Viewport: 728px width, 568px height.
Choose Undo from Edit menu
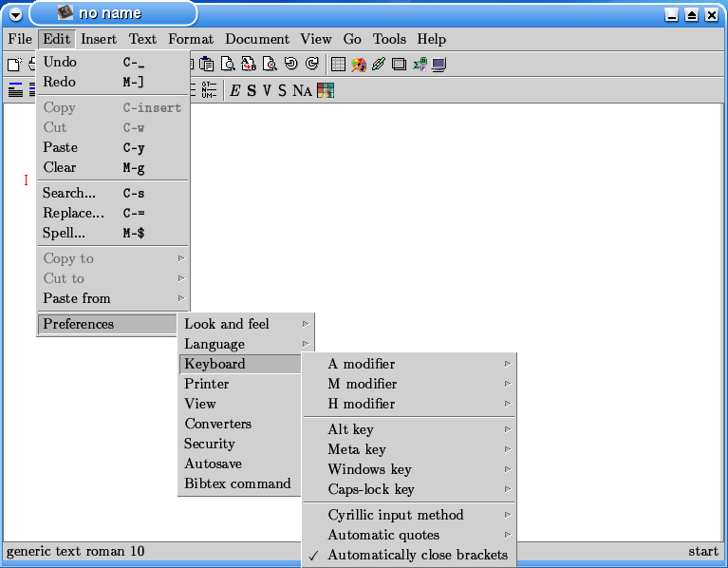(113, 62)
